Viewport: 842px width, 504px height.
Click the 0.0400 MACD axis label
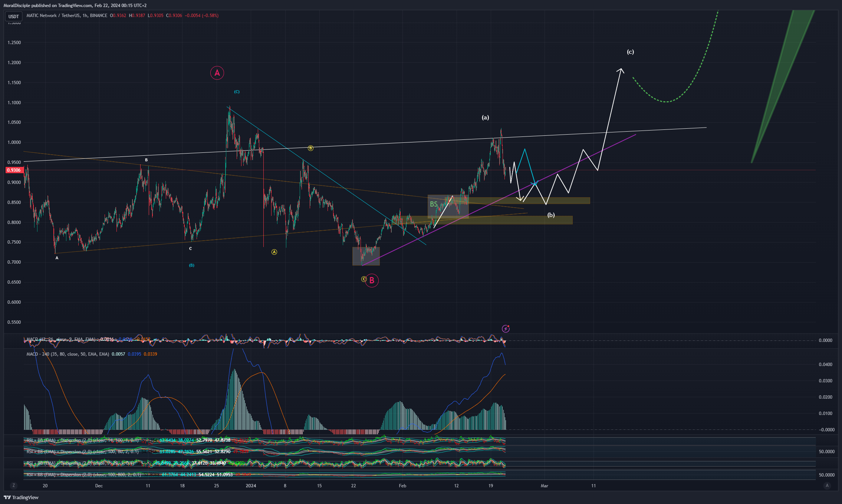click(x=825, y=365)
